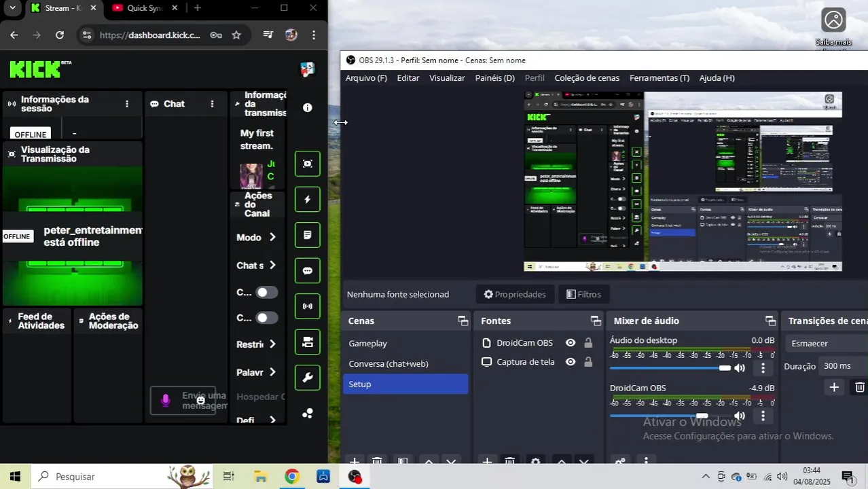Click the Kick BETA logo
The height and width of the screenshot is (489, 868).
tap(40, 69)
